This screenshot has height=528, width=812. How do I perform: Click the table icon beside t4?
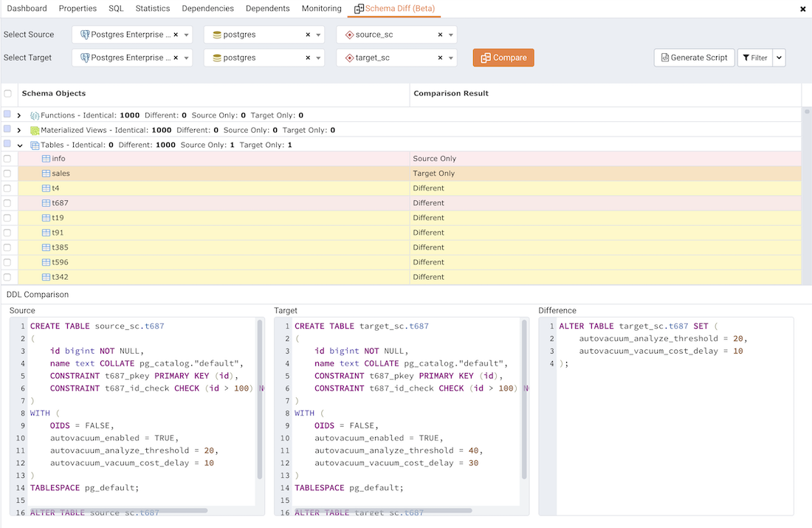[46, 188]
